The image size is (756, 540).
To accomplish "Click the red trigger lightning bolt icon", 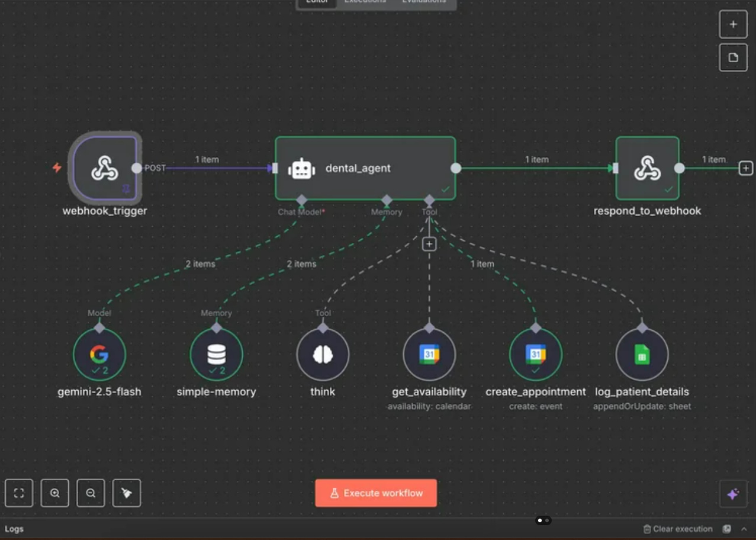I will [57, 168].
